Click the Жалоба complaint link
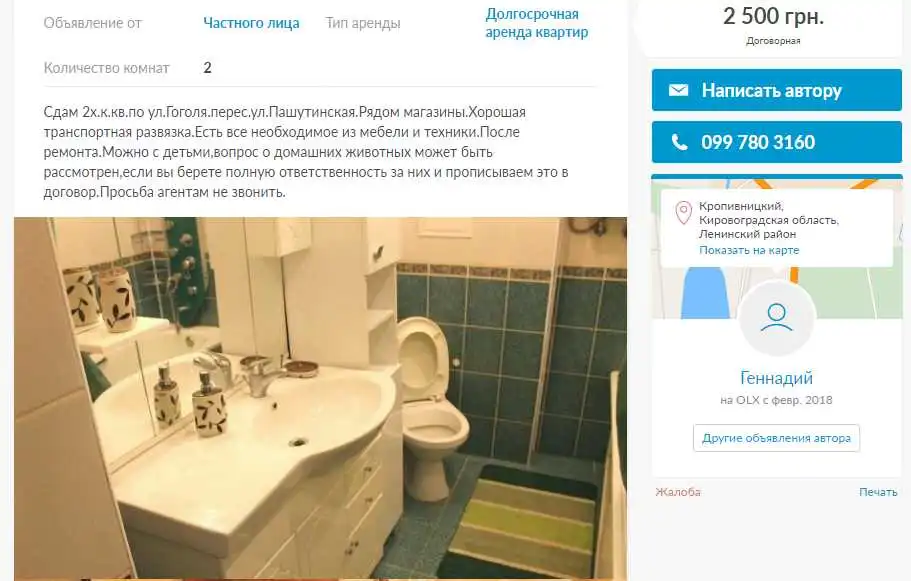The height and width of the screenshot is (581, 911). [678, 492]
